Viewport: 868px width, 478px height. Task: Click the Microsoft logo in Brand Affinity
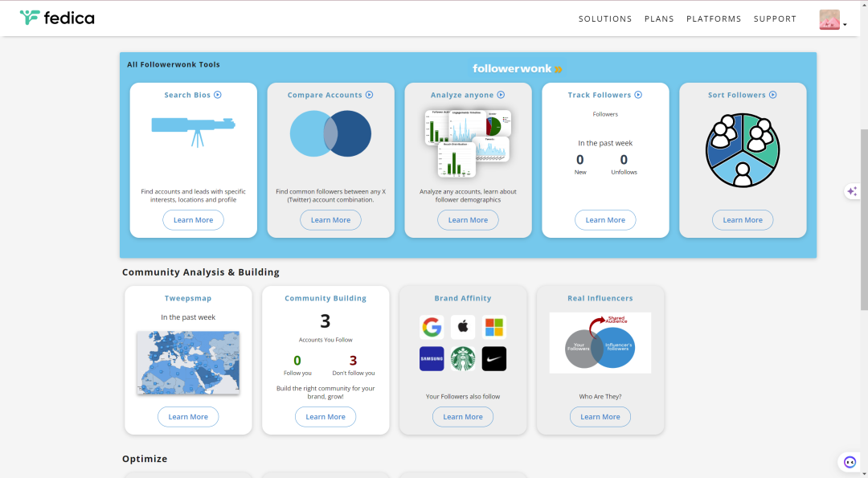(x=493, y=327)
